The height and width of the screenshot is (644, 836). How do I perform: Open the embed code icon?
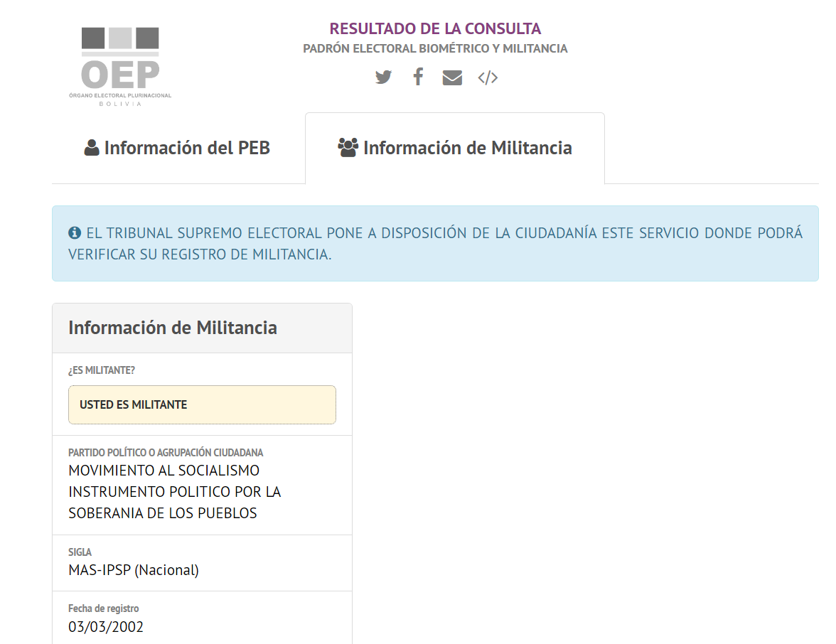tap(488, 78)
